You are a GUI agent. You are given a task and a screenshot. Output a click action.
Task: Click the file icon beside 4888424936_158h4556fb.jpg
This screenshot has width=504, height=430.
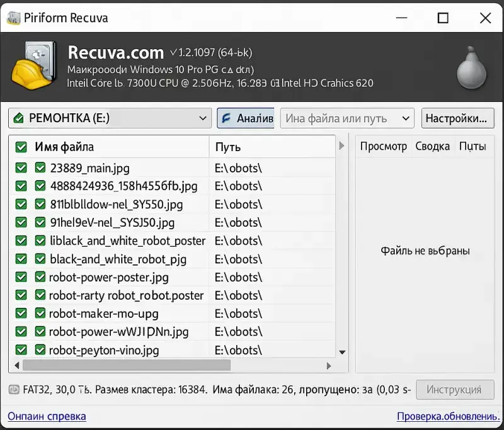pos(40,186)
